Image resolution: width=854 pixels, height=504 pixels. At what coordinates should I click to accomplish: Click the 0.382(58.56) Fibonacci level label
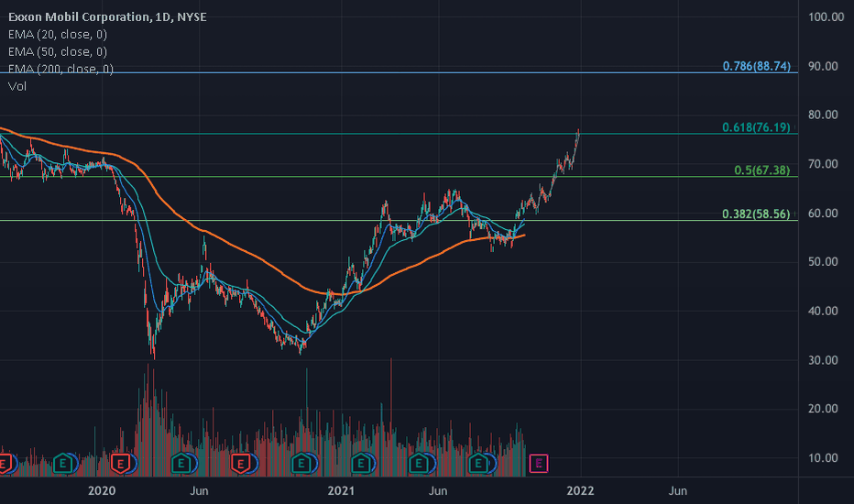pos(756,214)
